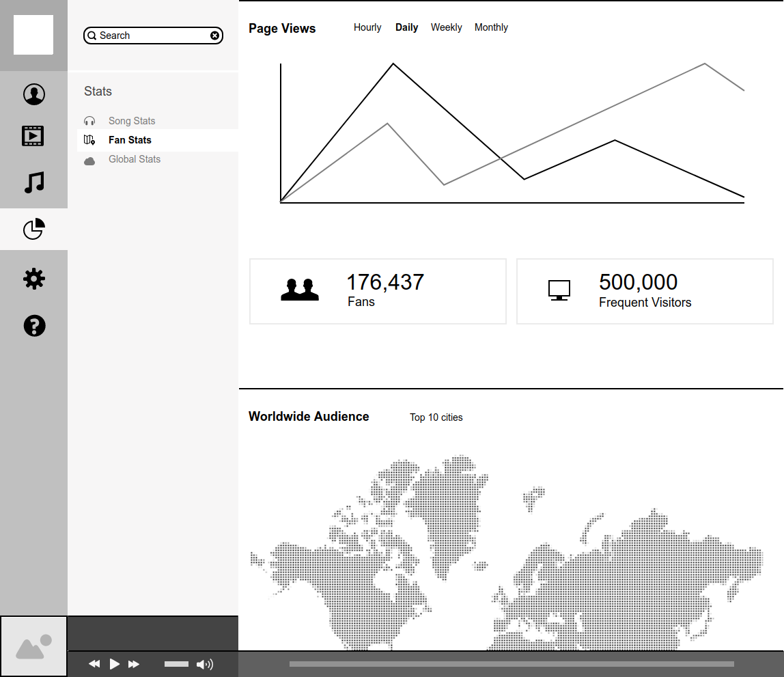Image resolution: width=784 pixels, height=677 pixels.
Task: Select the Fan Stats menu item
Action: tap(158, 140)
